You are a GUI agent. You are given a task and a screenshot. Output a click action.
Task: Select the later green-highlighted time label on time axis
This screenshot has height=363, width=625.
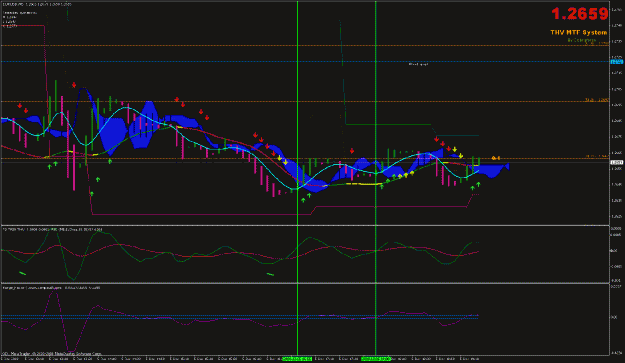(x=375, y=359)
